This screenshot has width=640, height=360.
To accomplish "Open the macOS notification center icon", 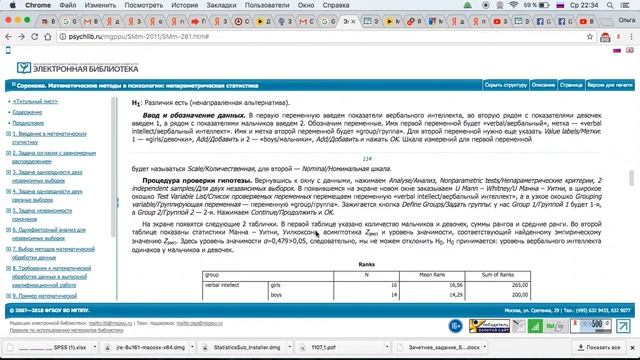I will click(x=625, y=5).
